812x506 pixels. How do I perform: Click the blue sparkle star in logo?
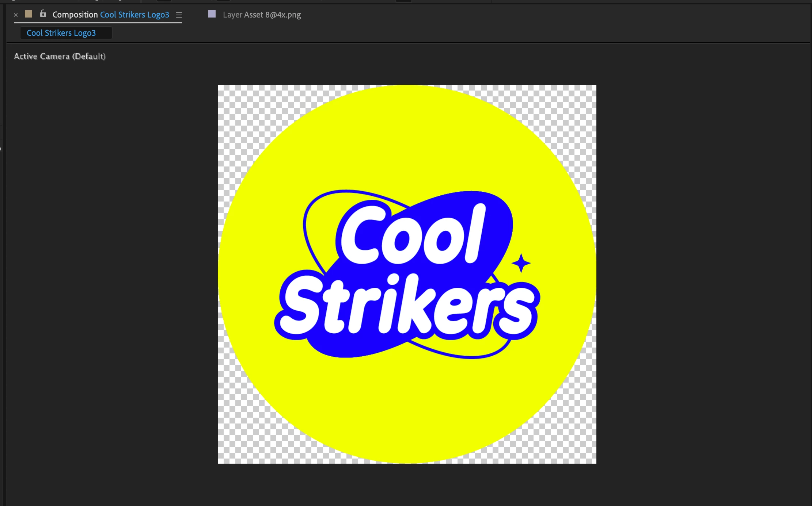coord(521,263)
